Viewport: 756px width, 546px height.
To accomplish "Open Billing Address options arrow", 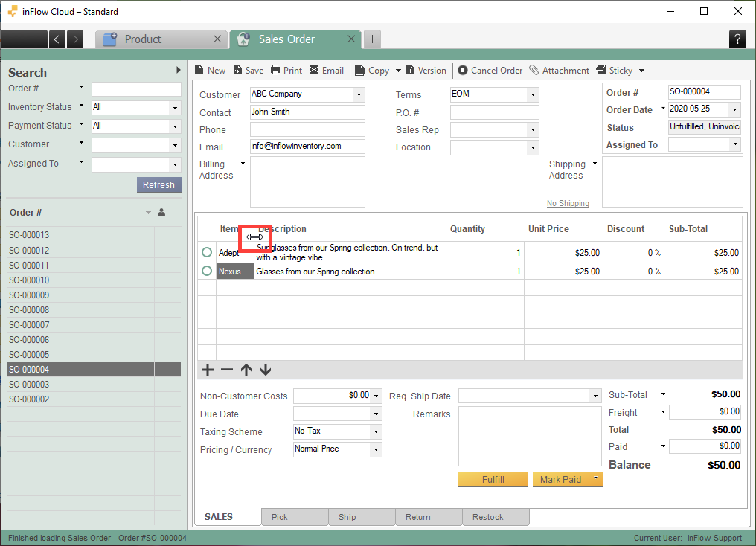I will tap(243, 164).
